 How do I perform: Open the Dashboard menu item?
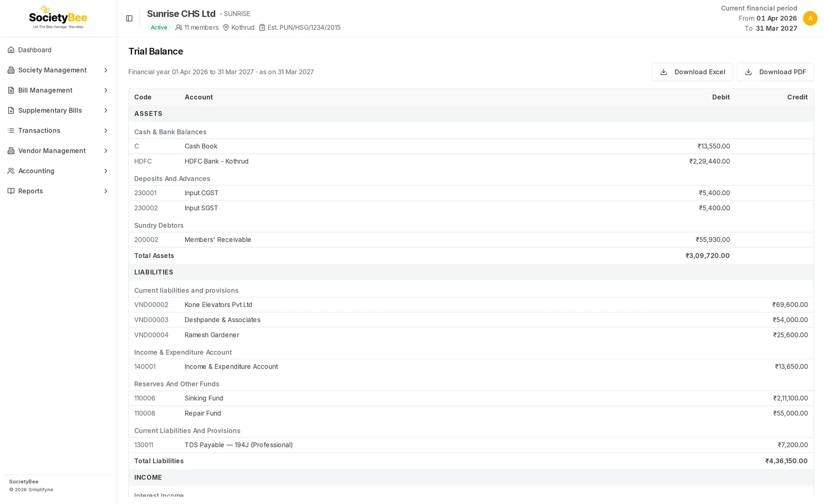58,50
